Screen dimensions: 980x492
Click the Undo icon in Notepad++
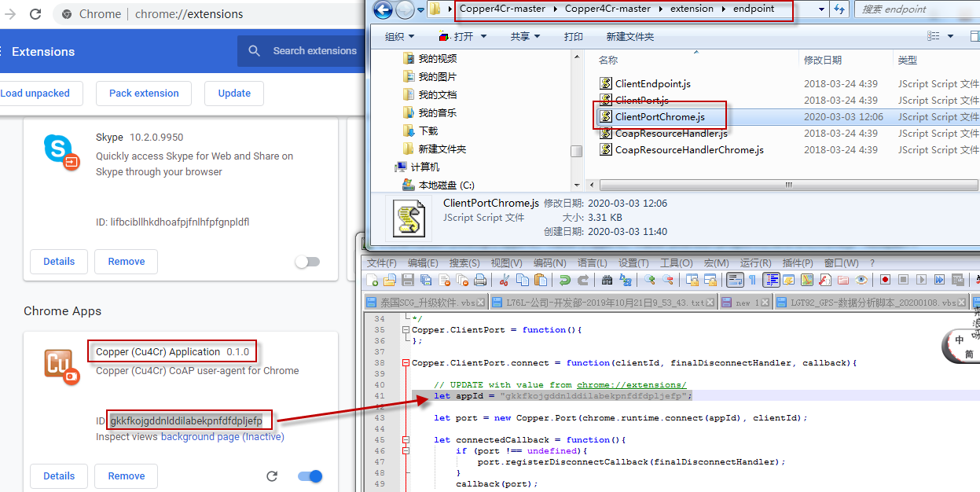[x=564, y=280]
